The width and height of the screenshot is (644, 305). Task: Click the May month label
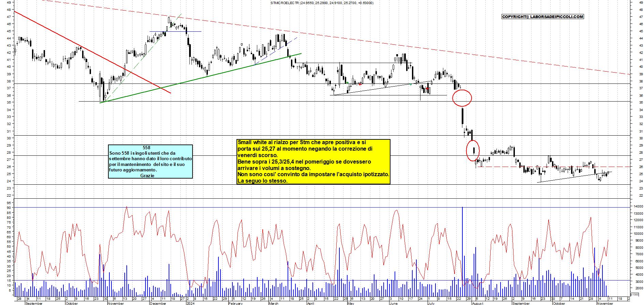[x=351, y=303]
